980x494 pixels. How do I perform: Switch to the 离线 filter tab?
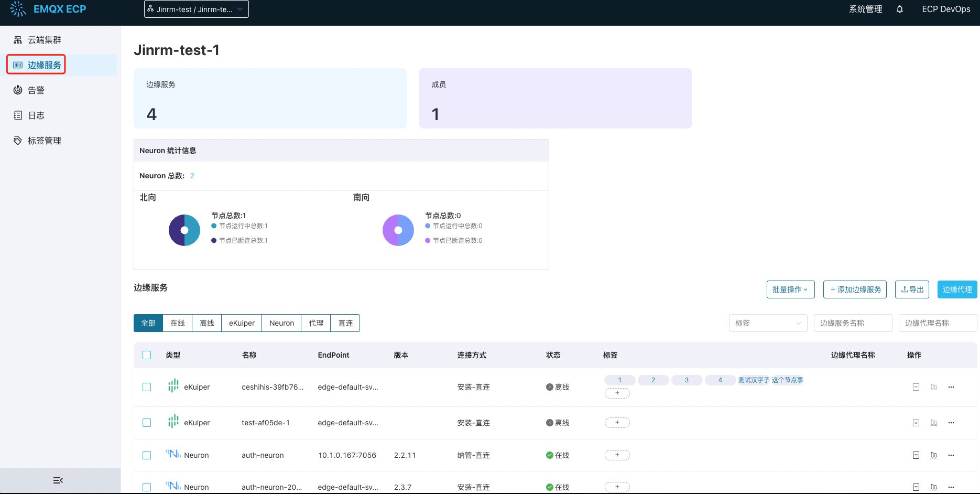[206, 323]
